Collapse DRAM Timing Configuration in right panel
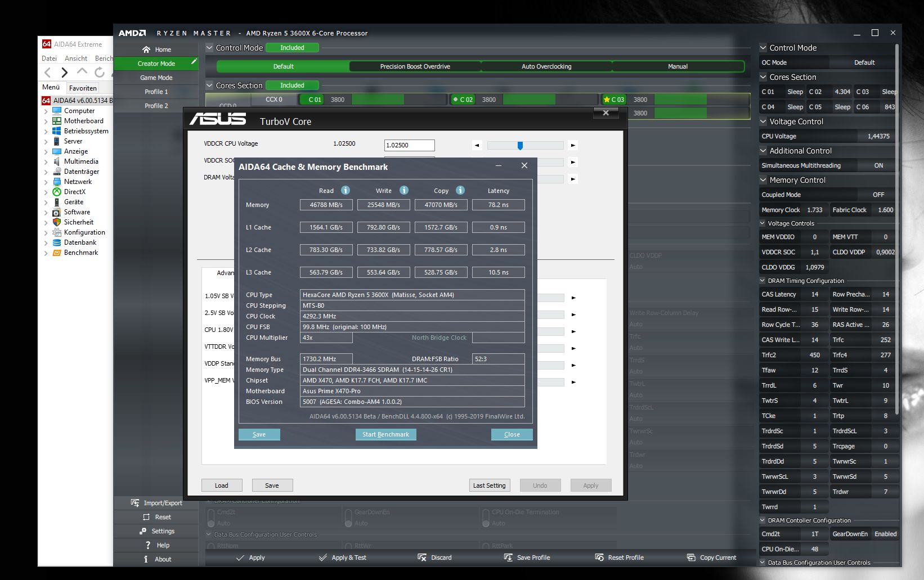 pos(763,281)
